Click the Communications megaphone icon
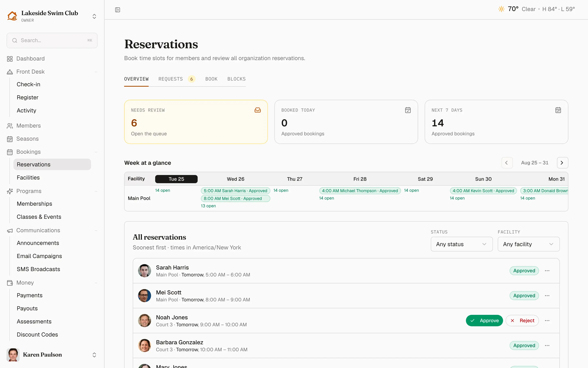 pyautogui.click(x=10, y=230)
